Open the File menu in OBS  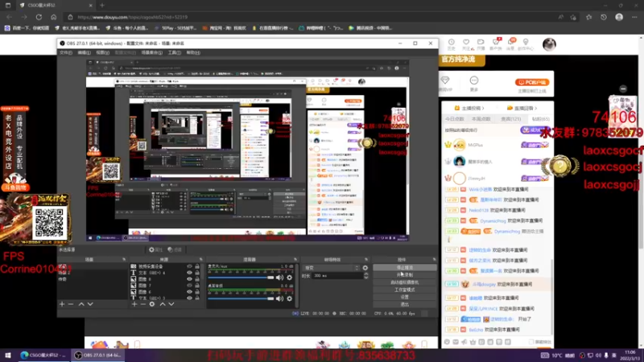pyautogui.click(x=66, y=52)
